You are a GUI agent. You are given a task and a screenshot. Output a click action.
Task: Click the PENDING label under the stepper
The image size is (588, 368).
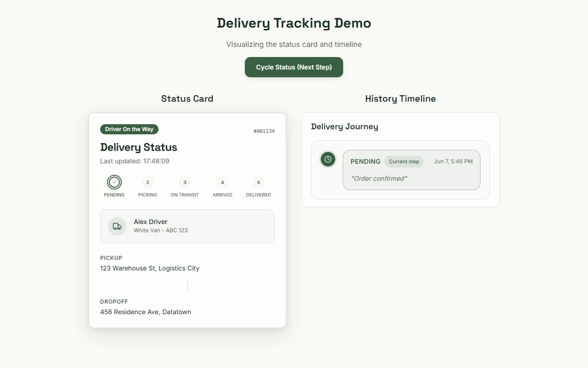114,195
